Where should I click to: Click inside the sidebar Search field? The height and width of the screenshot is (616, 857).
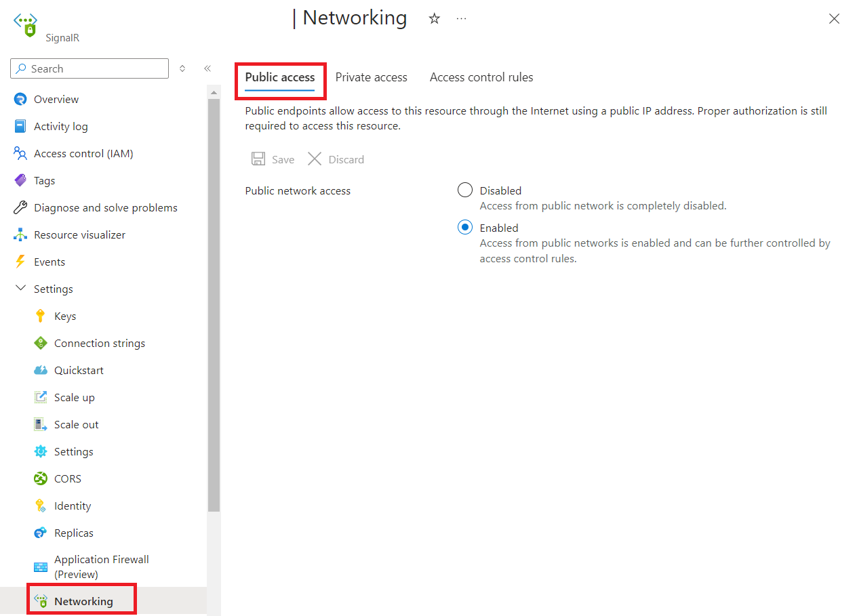pos(89,68)
